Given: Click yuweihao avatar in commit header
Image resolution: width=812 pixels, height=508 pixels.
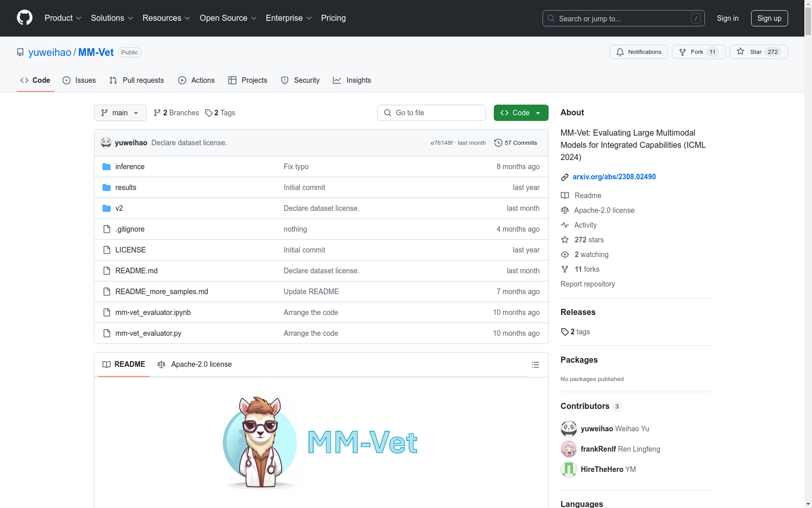Looking at the screenshot, I should tap(106, 143).
